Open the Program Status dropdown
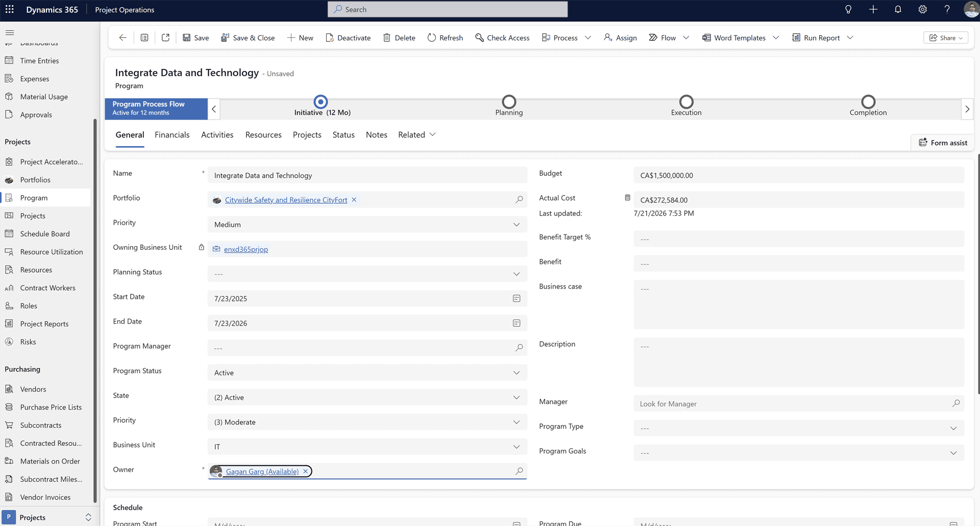980x526 pixels. (x=367, y=373)
